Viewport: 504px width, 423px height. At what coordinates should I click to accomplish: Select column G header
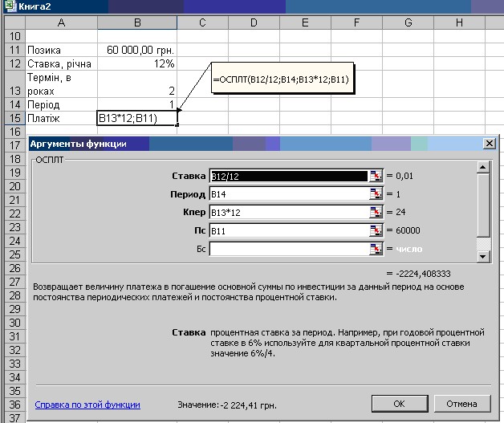point(408,22)
